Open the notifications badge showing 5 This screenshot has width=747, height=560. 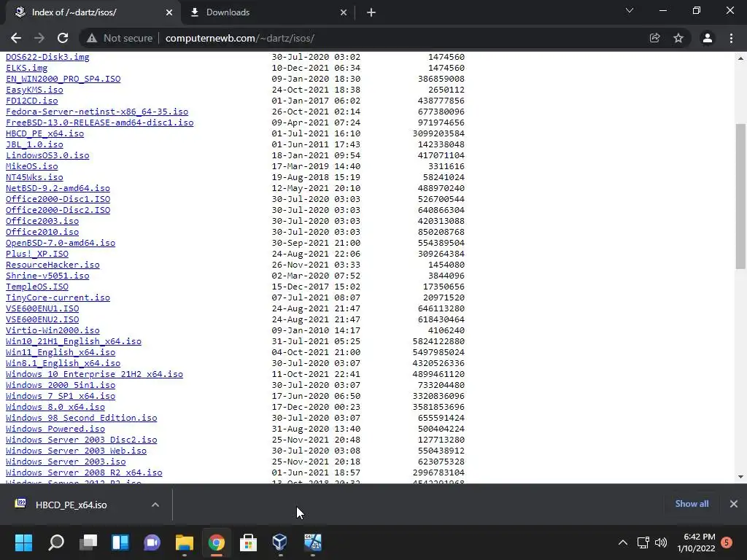click(x=727, y=542)
